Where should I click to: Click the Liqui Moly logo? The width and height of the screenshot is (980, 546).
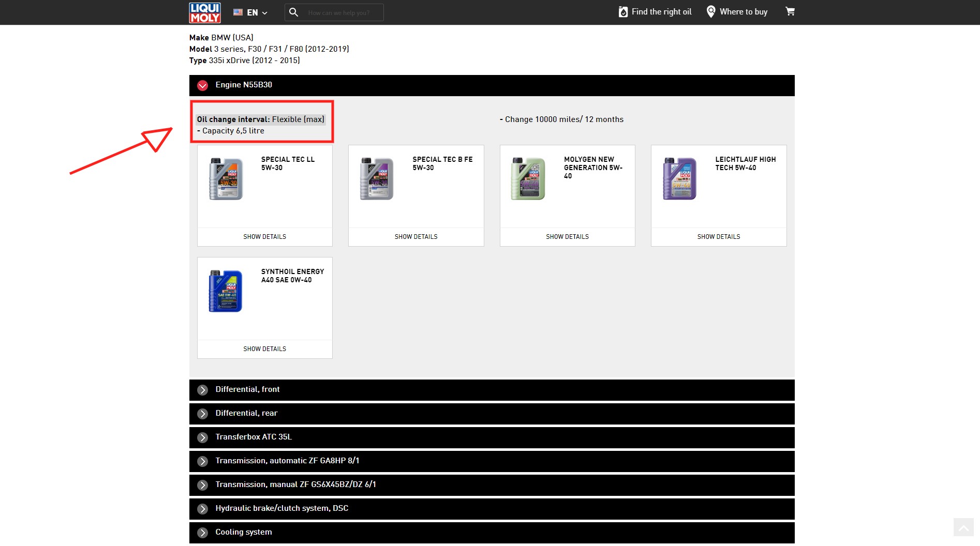205,12
